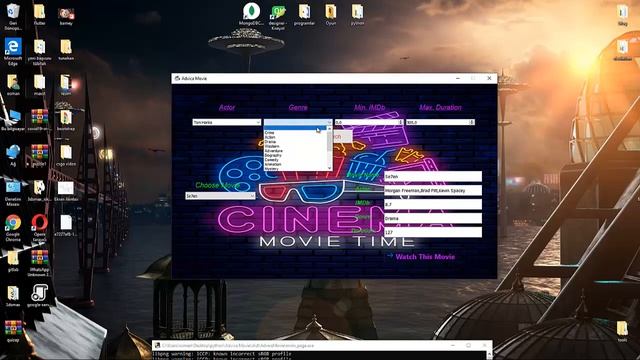The width and height of the screenshot is (640, 360).
Task: Open the programlar folder on desktop
Action: (x=304, y=15)
